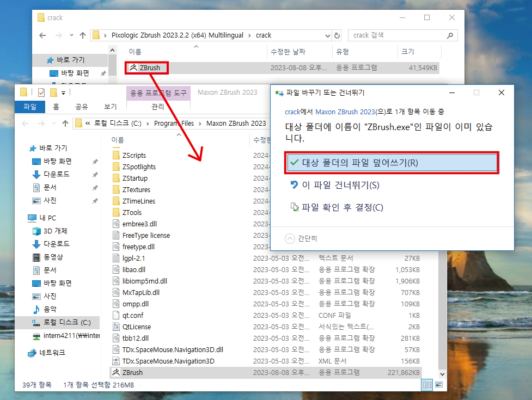Select ZBrush app in crack window
Image resolution: width=532 pixels, height=400 pixels.
click(146, 68)
